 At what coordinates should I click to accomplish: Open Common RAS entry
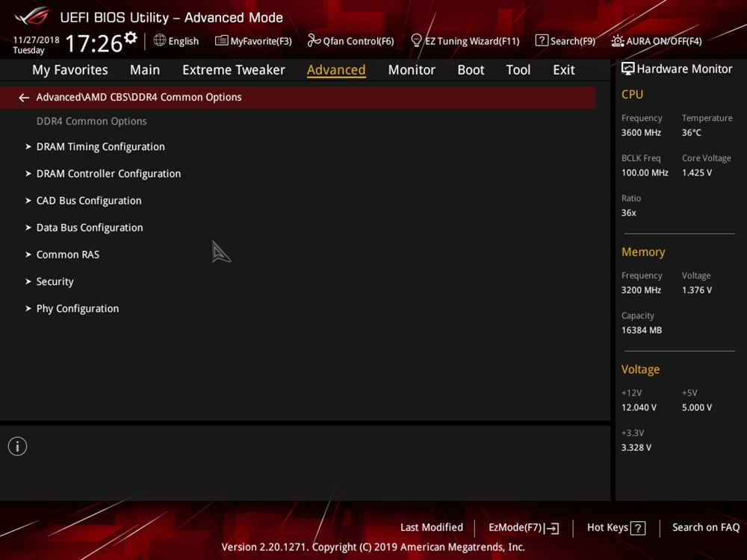coord(68,255)
